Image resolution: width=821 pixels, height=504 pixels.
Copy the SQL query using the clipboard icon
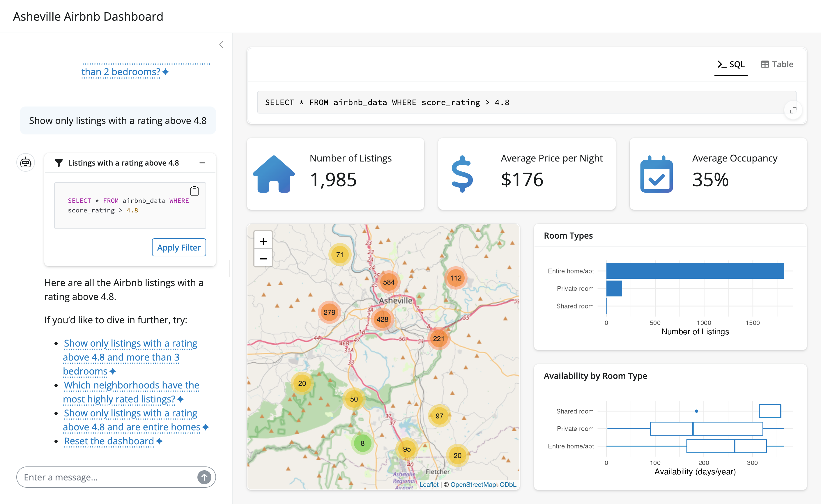click(194, 190)
